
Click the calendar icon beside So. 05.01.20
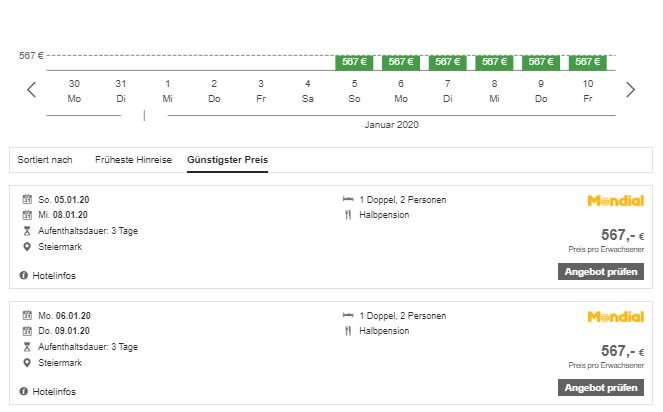[x=28, y=200]
